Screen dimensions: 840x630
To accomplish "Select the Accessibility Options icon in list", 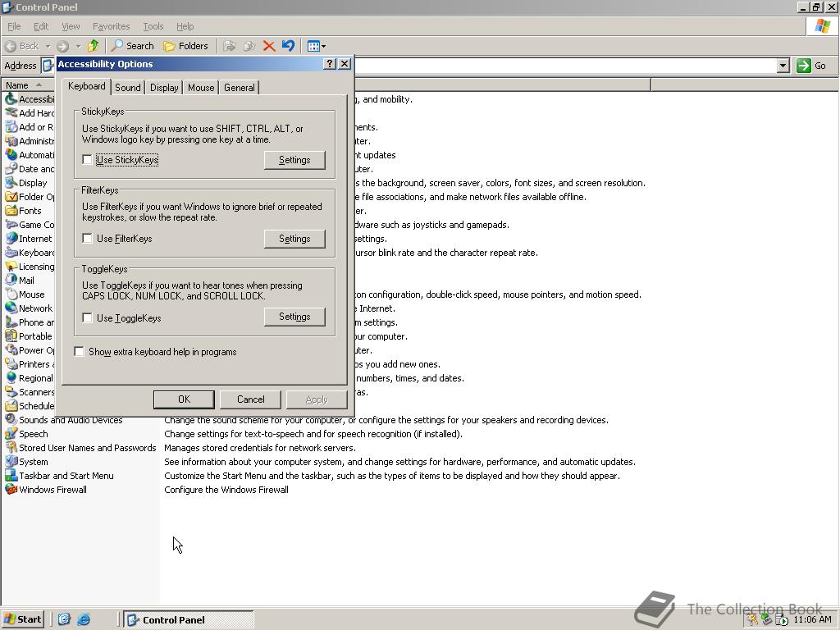I will click(11, 98).
